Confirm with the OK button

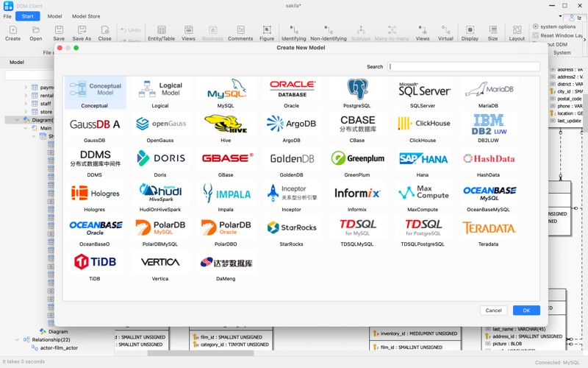(x=526, y=310)
